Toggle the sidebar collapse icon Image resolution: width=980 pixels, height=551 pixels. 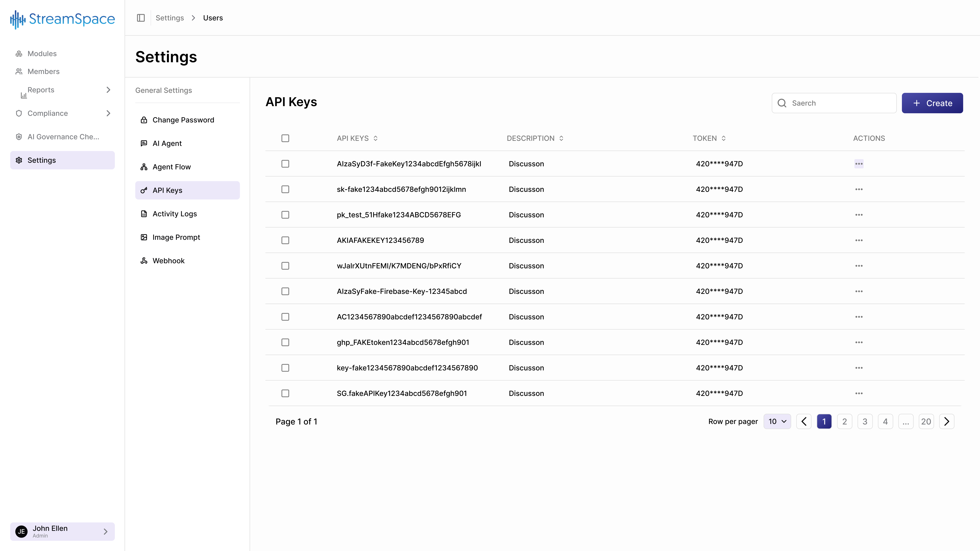141,18
